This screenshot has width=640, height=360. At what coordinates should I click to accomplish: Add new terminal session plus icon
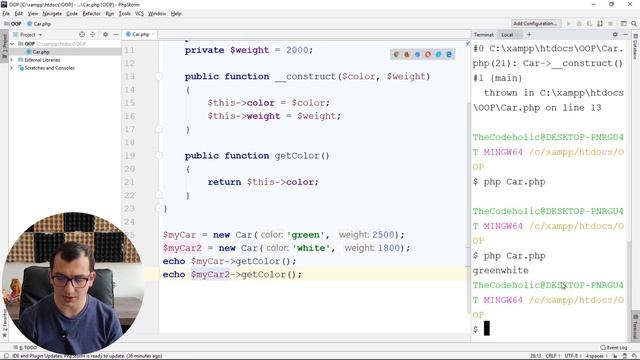tap(529, 35)
